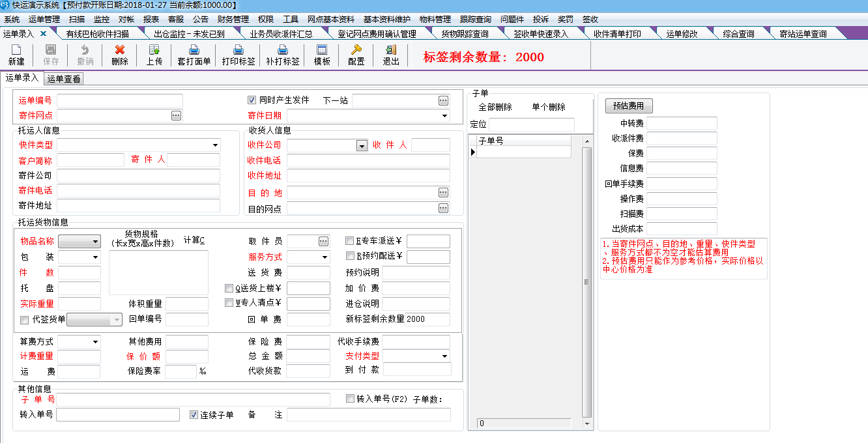Switch to 货物跟踪查询 tab
This screenshot has width=868, height=443.
pyautogui.click(x=465, y=34)
